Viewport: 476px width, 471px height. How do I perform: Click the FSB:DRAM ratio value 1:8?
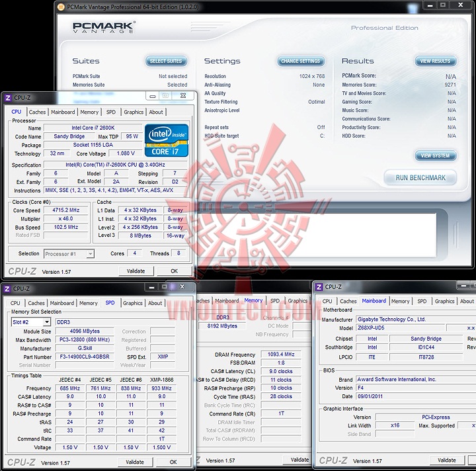click(281, 363)
